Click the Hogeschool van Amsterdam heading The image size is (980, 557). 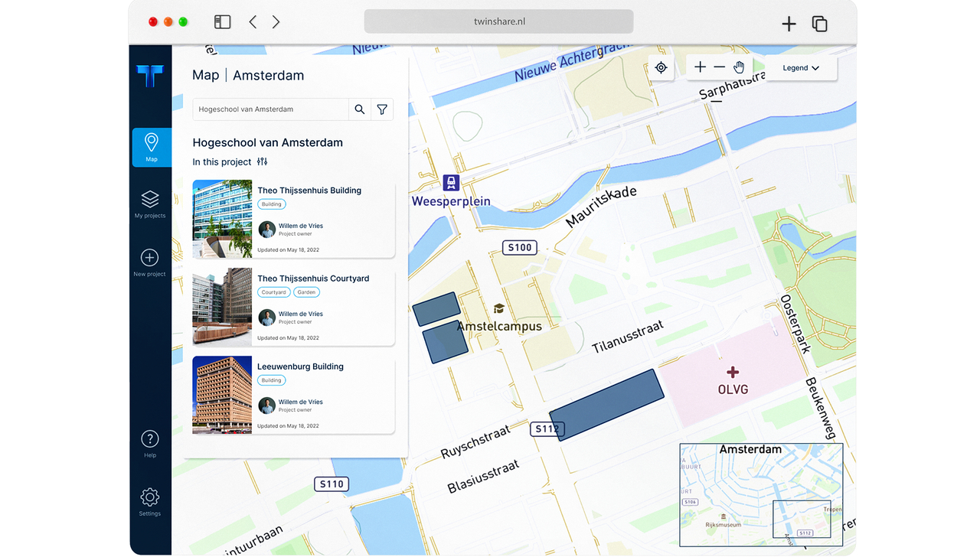[x=268, y=142]
